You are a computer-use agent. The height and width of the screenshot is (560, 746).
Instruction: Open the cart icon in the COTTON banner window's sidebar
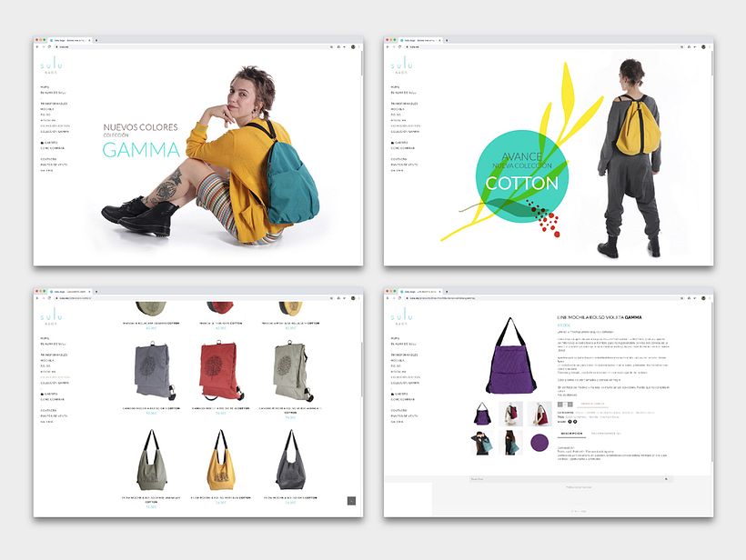point(392,143)
